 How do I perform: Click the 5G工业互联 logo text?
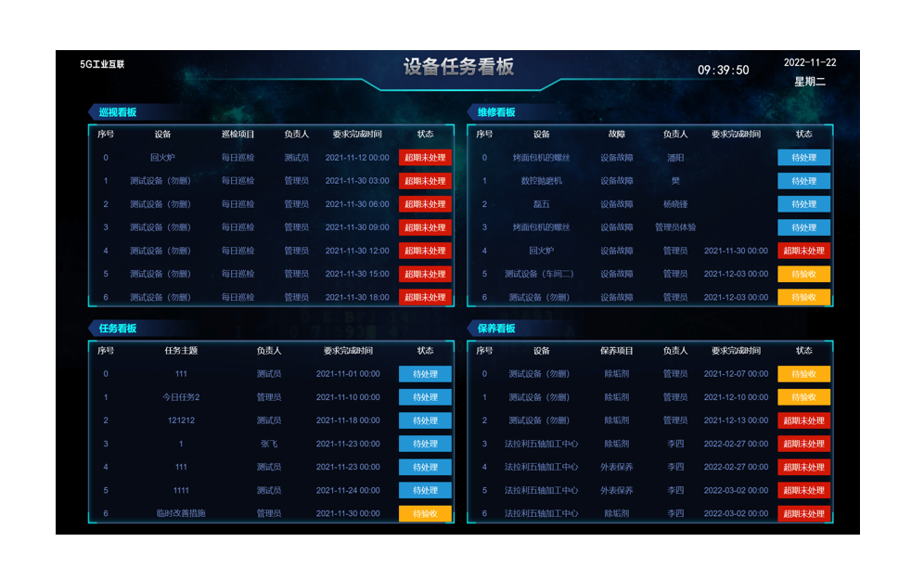(x=102, y=65)
